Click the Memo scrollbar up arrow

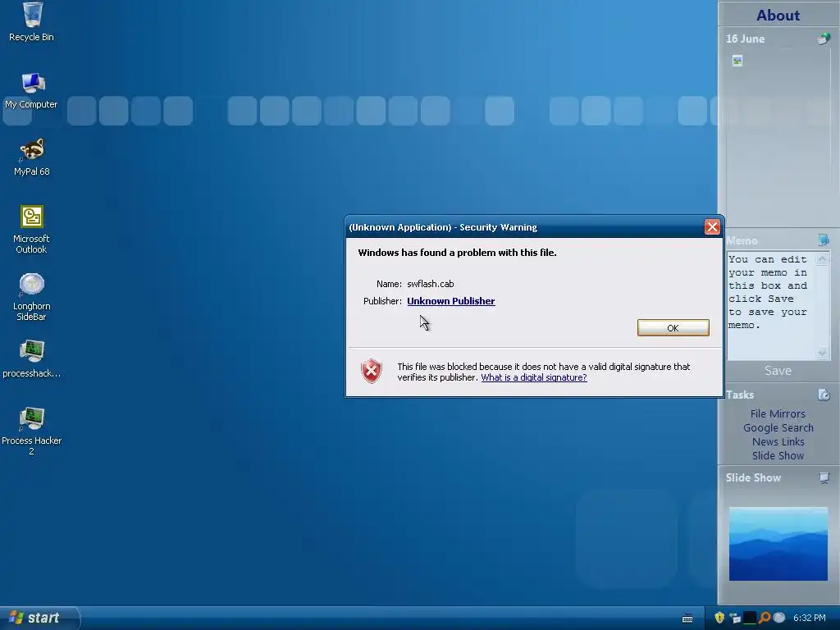822,258
